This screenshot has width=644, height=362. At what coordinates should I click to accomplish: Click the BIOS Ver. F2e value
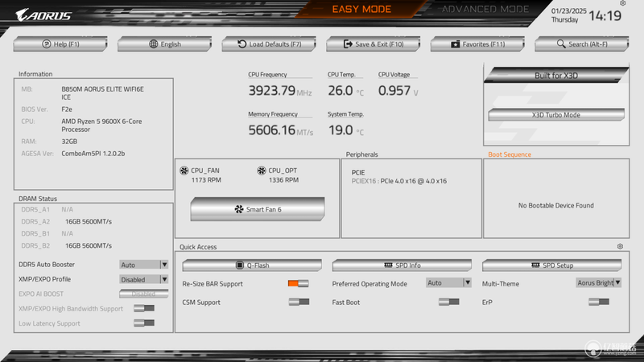(67, 109)
